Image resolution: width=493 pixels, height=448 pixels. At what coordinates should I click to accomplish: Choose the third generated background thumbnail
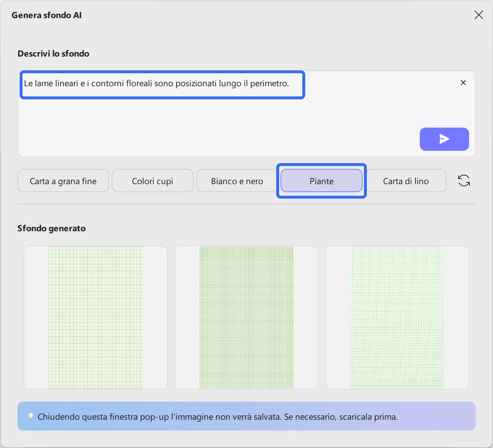tap(397, 317)
